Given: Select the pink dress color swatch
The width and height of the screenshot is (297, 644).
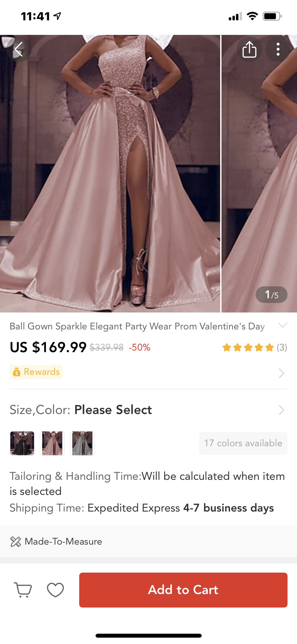Looking at the screenshot, I should tap(52, 443).
